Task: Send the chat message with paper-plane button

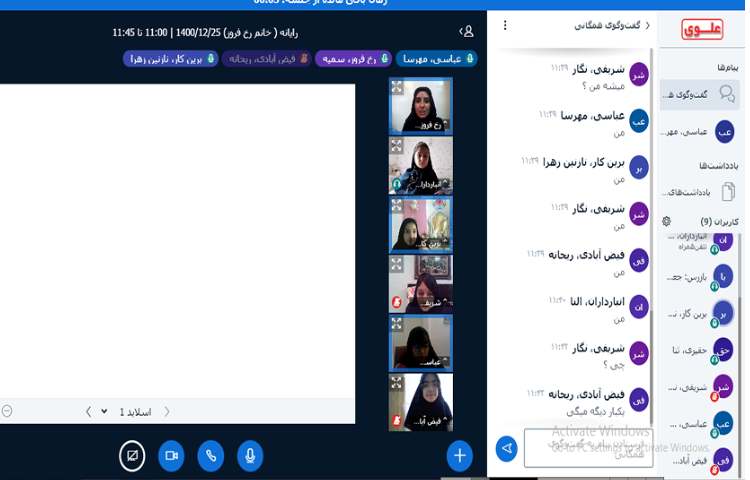Action: coord(507,448)
